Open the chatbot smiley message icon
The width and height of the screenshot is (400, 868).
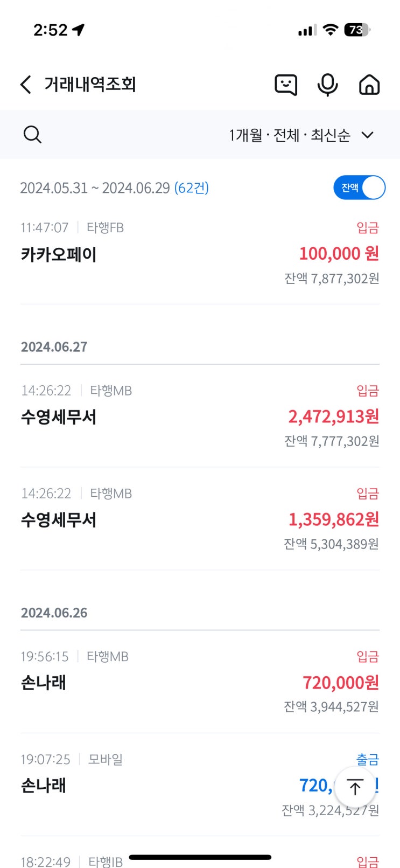point(286,85)
